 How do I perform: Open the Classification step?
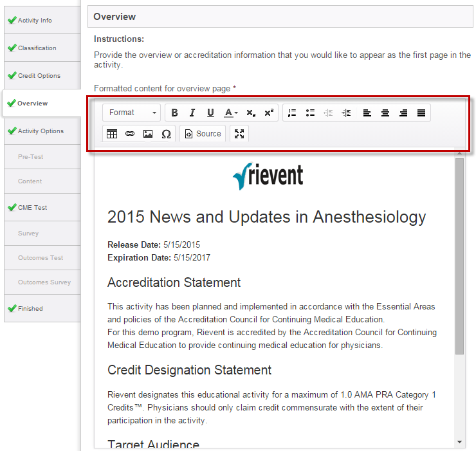(42, 48)
